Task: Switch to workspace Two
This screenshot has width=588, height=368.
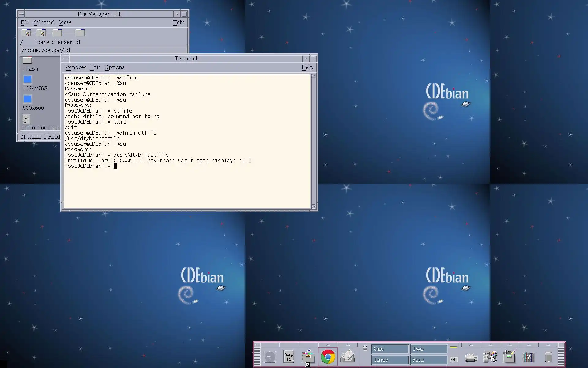Action: pyautogui.click(x=429, y=349)
